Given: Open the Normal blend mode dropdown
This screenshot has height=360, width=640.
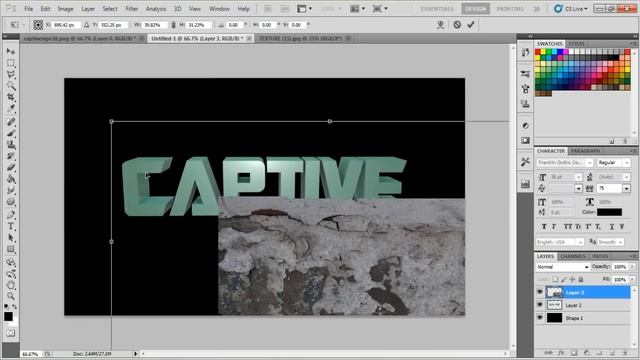Looking at the screenshot, I should [x=562, y=267].
